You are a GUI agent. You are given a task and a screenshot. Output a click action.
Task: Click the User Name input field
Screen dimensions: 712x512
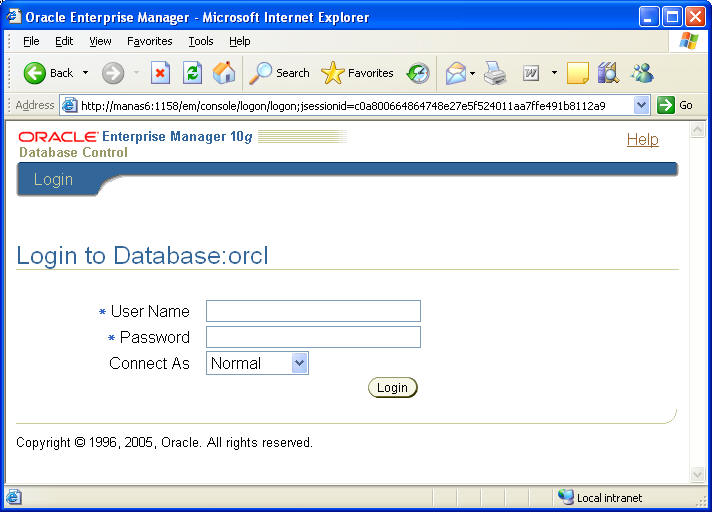pos(313,311)
